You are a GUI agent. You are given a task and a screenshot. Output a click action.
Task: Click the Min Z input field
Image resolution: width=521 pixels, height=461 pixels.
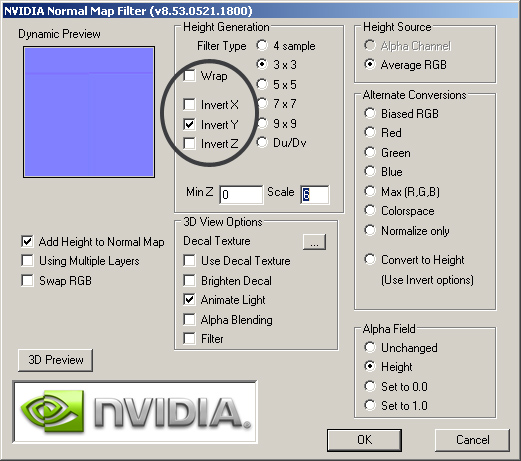[241, 194]
